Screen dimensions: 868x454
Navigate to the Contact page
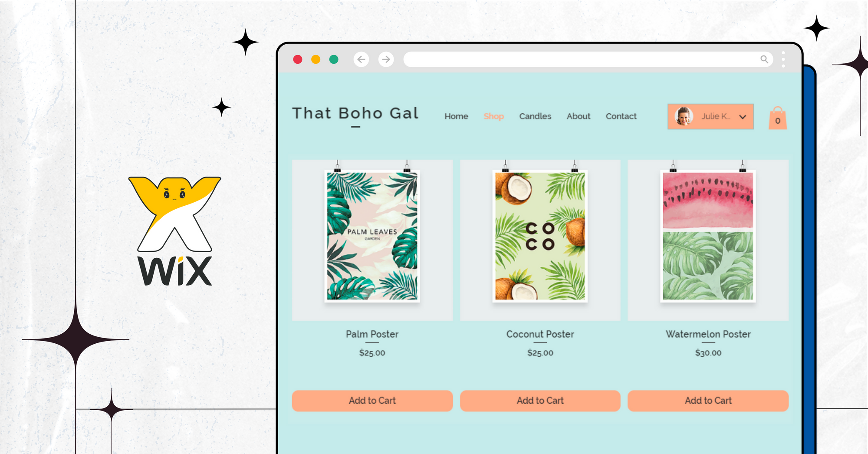coord(621,116)
